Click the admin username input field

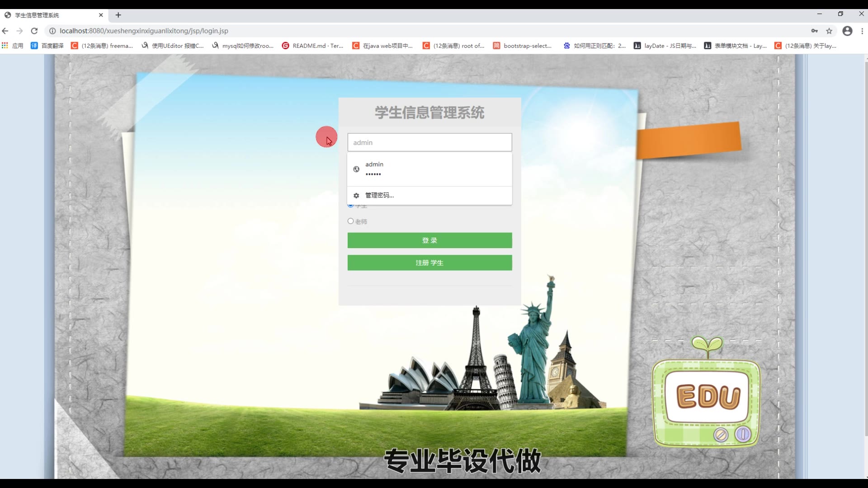429,142
